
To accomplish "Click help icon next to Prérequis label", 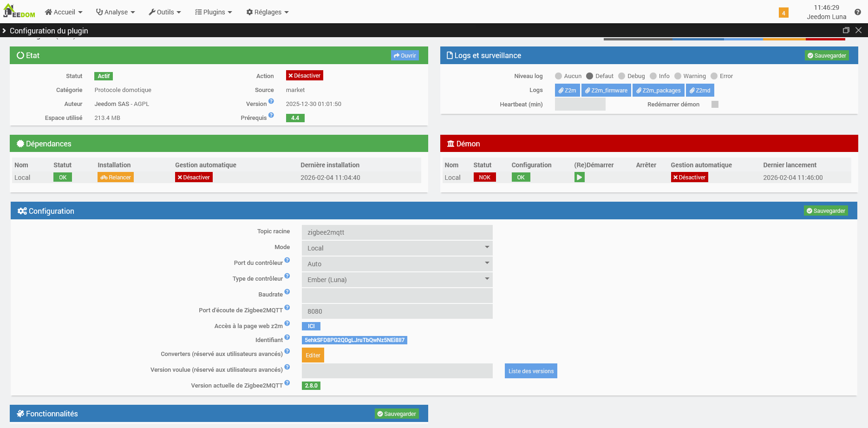I will 271,115.
